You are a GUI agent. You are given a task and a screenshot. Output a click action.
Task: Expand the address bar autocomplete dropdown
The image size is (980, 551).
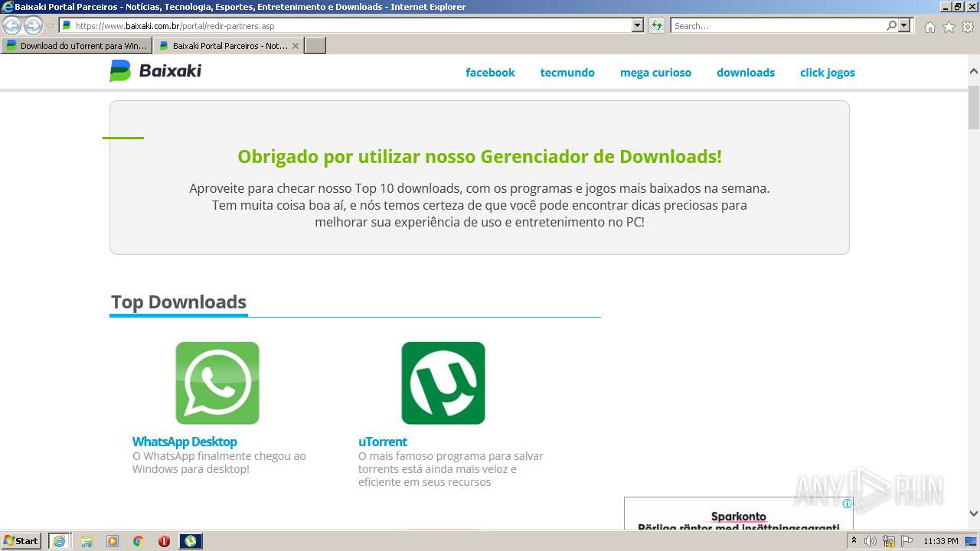click(638, 25)
